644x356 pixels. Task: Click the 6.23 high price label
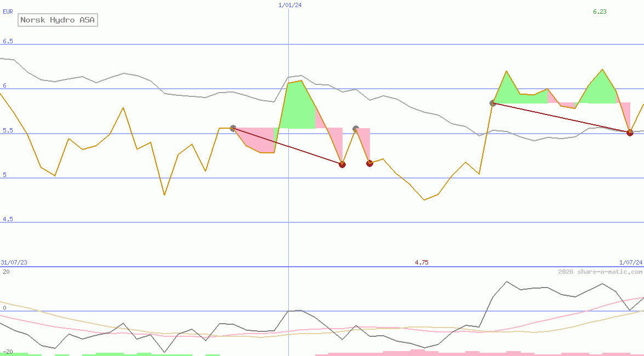[x=600, y=12]
